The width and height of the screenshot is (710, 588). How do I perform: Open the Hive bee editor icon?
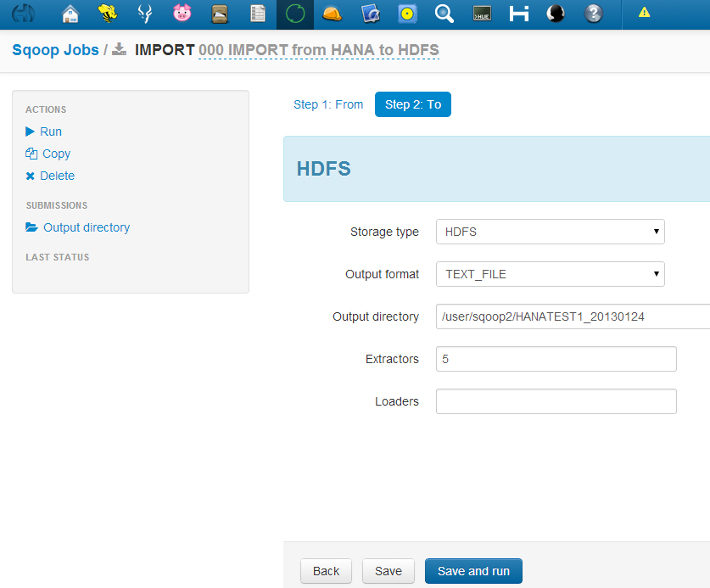click(x=108, y=14)
